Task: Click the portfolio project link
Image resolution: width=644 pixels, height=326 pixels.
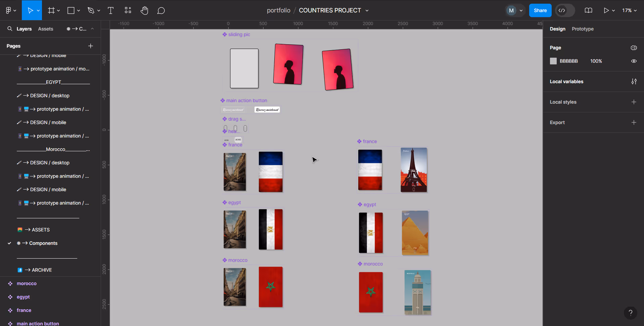Action: (278, 10)
